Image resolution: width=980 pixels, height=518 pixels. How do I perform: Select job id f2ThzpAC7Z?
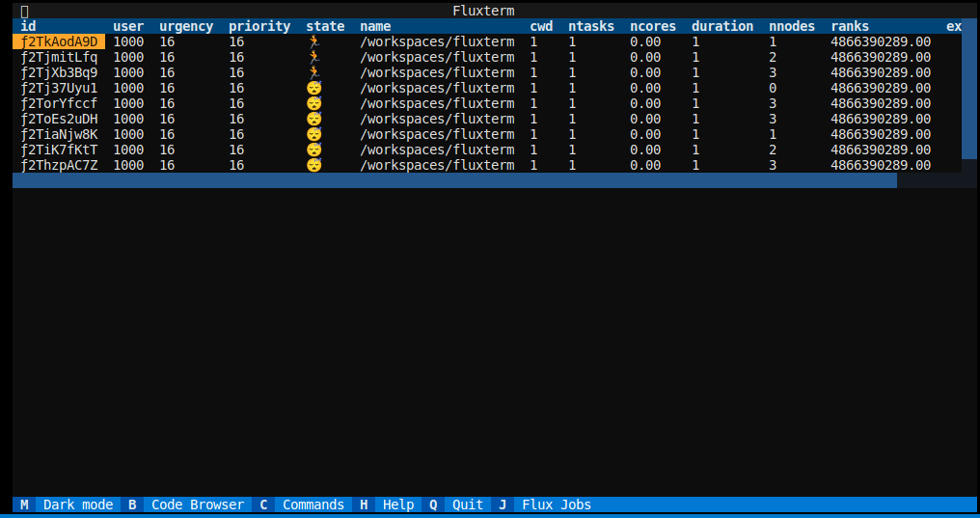59,165
